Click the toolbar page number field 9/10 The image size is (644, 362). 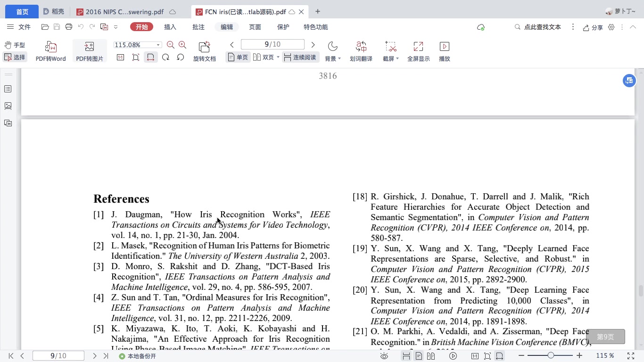[x=272, y=44]
